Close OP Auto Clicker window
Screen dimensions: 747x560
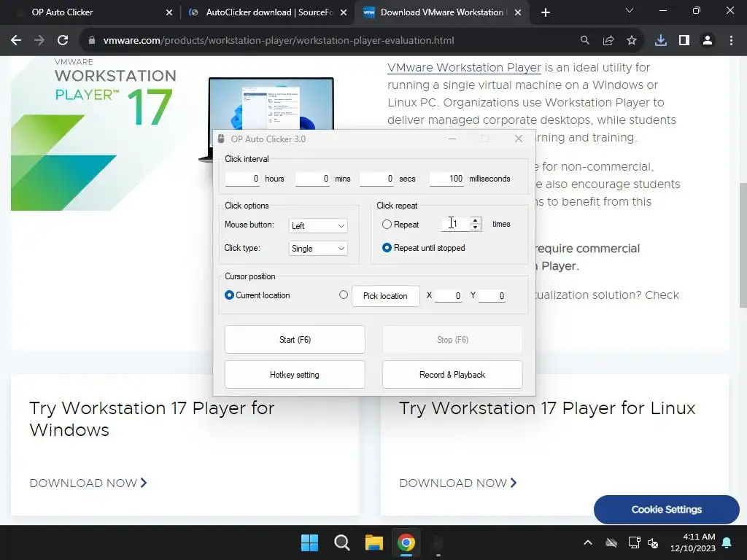519,139
